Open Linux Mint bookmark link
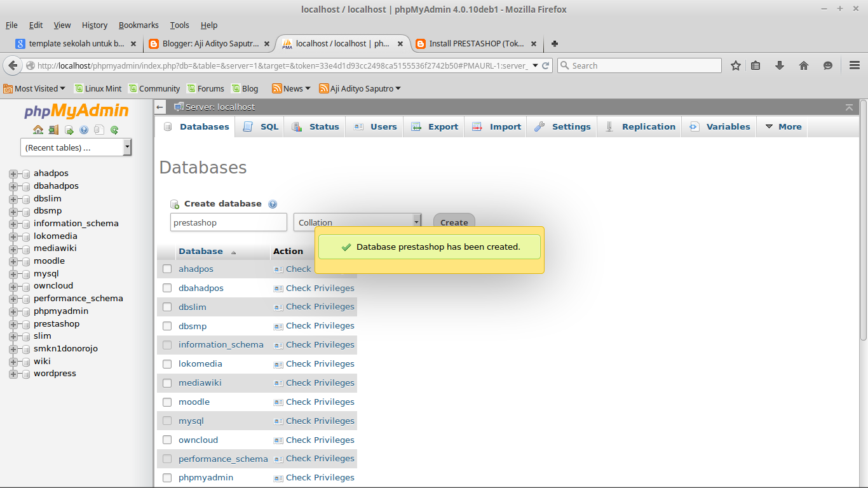The height and width of the screenshot is (488, 868). (x=98, y=88)
